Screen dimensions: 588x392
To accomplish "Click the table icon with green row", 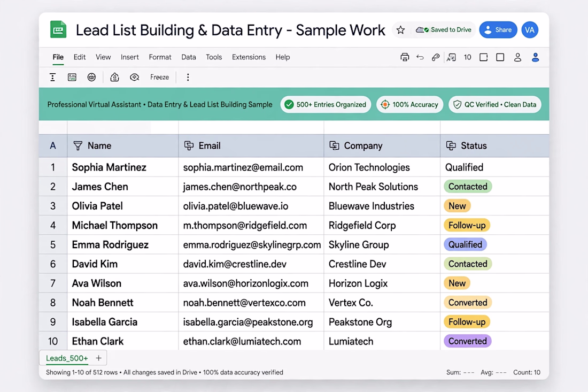I will tap(72, 77).
